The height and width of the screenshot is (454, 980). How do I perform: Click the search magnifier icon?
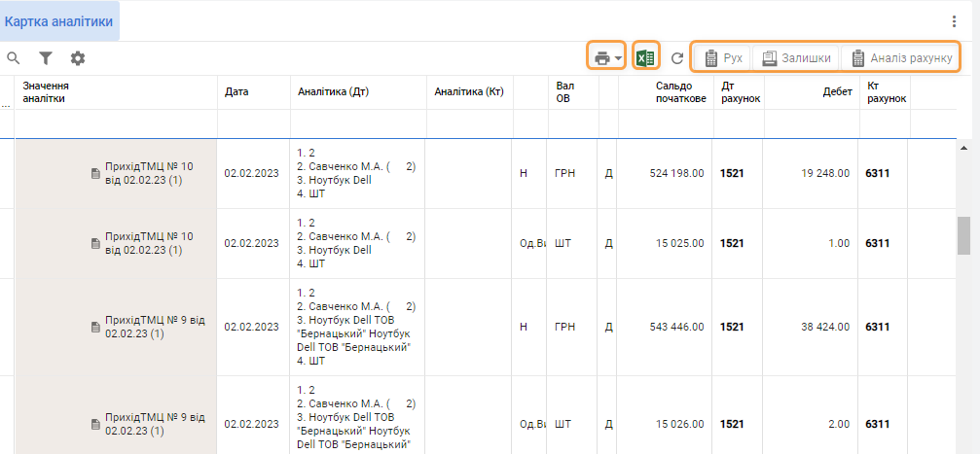[14, 58]
